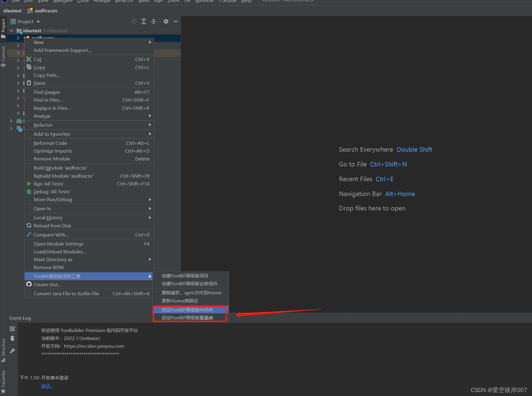This screenshot has height=396, width=532.
Task: Open Project panel settings gear
Action: click(166, 21)
